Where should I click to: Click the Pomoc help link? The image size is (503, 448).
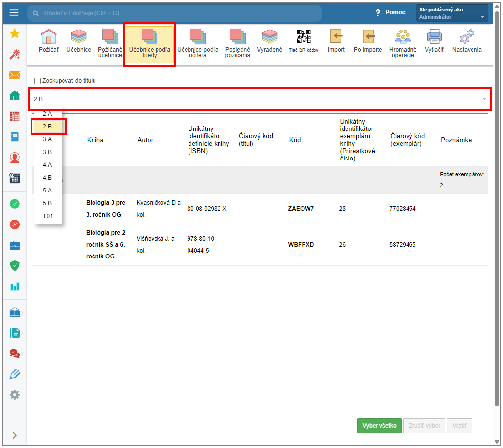coord(390,12)
